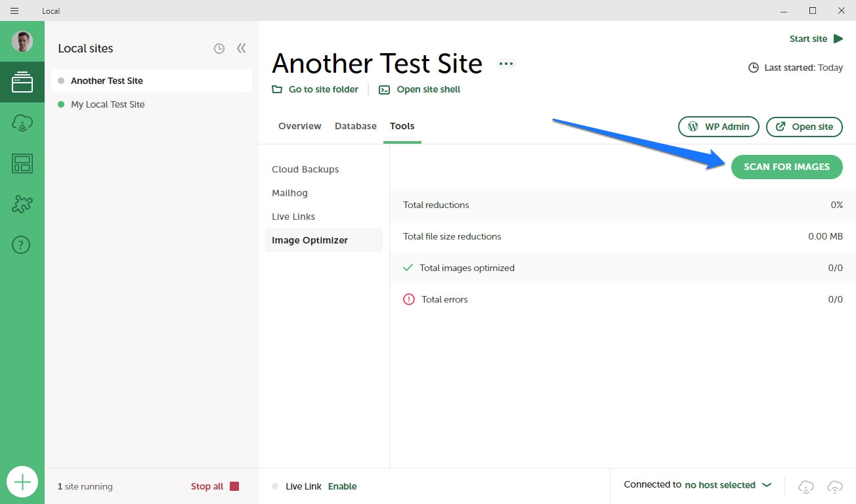Open Mailhog tool
The image size is (856, 504).
click(289, 193)
